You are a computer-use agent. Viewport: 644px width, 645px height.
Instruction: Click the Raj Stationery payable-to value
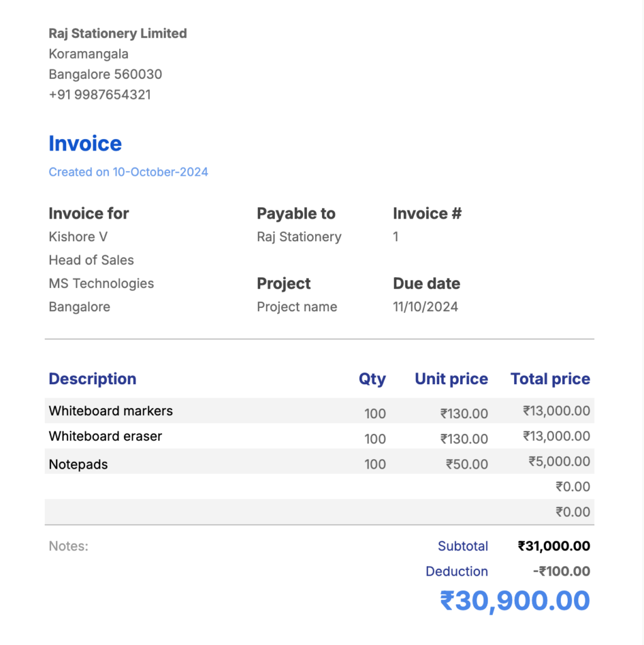click(299, 237)
